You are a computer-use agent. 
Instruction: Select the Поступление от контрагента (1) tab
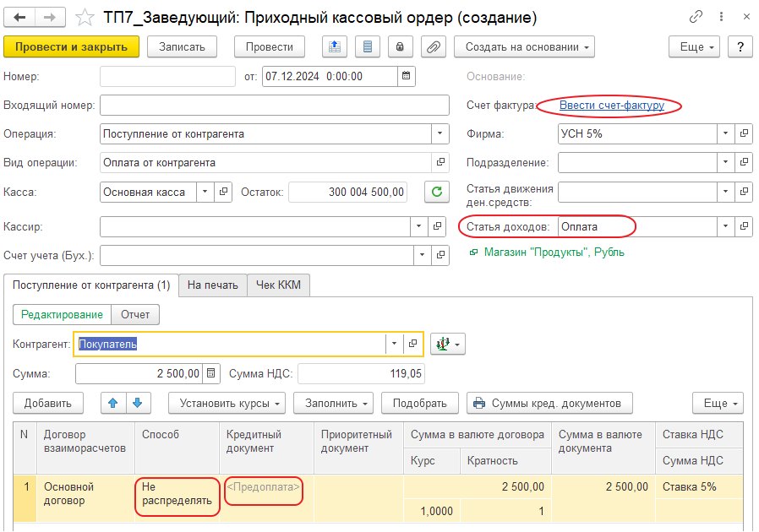coord(91,285)
